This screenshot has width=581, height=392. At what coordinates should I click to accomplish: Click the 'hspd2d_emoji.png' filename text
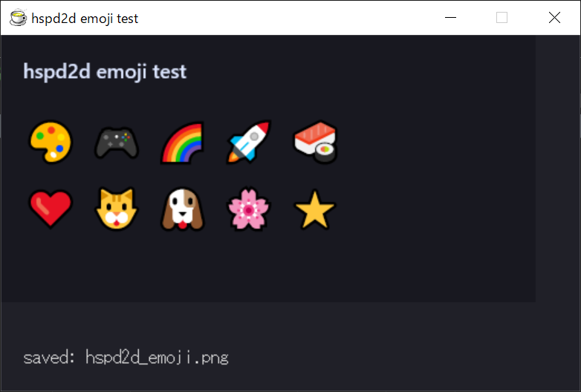[x=157, y=358]
